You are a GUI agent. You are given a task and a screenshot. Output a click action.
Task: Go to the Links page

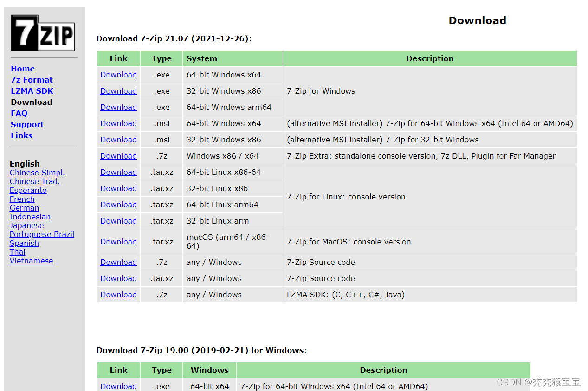tap(22, 135)
